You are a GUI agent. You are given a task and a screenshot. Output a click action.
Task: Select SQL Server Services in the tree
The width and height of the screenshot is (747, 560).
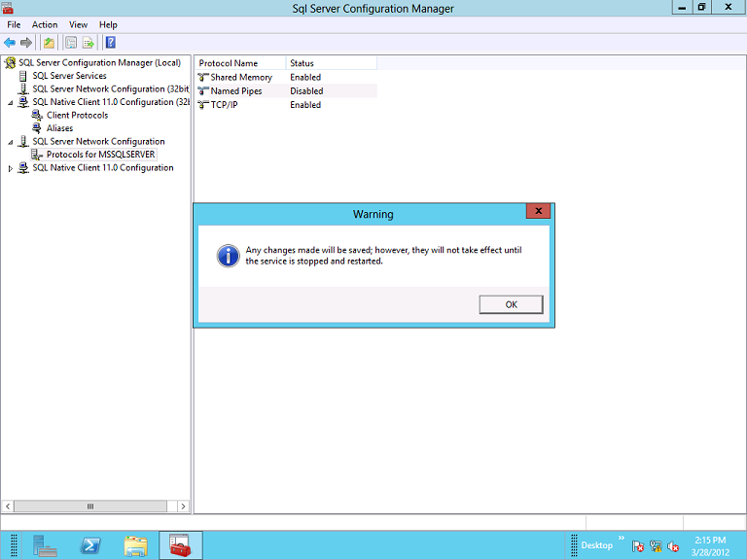click(69, 76)
